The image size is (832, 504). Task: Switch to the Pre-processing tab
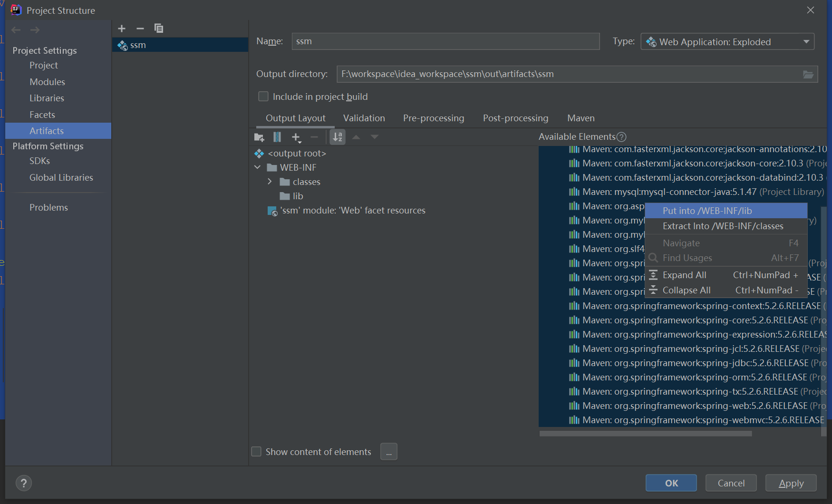434,118
